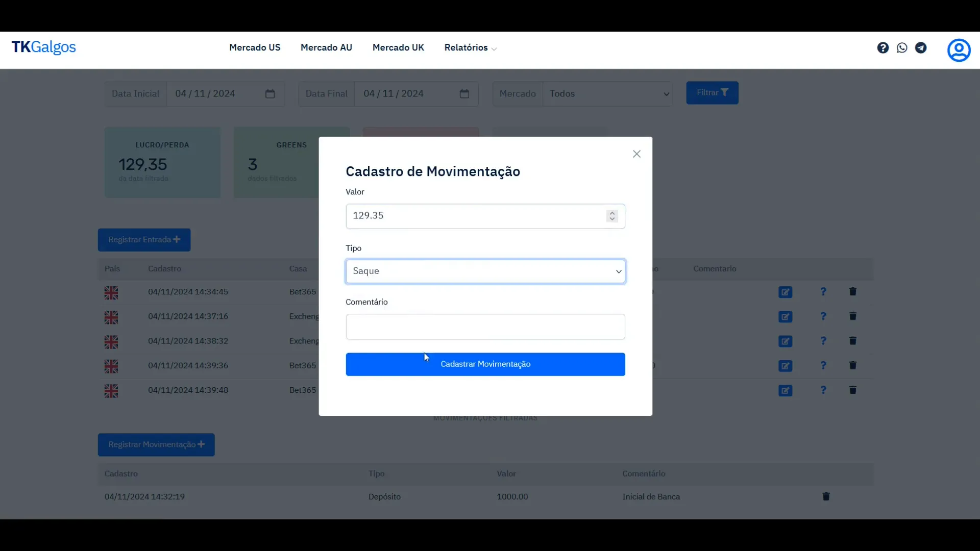The height and width of the screenshot is (551, 980).
Task: Click the Valor number input field
Action: pyautogui.click(x=484, y=215)
